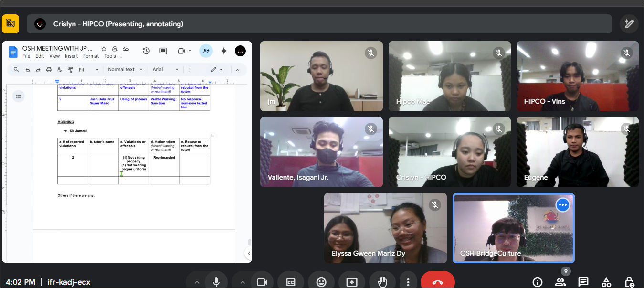Image resolution: width=644 pixels, height=288 pixels.
Task: Click the yellow stop-presenting icon
Action: pyautogui.click(x=11, y=23)
